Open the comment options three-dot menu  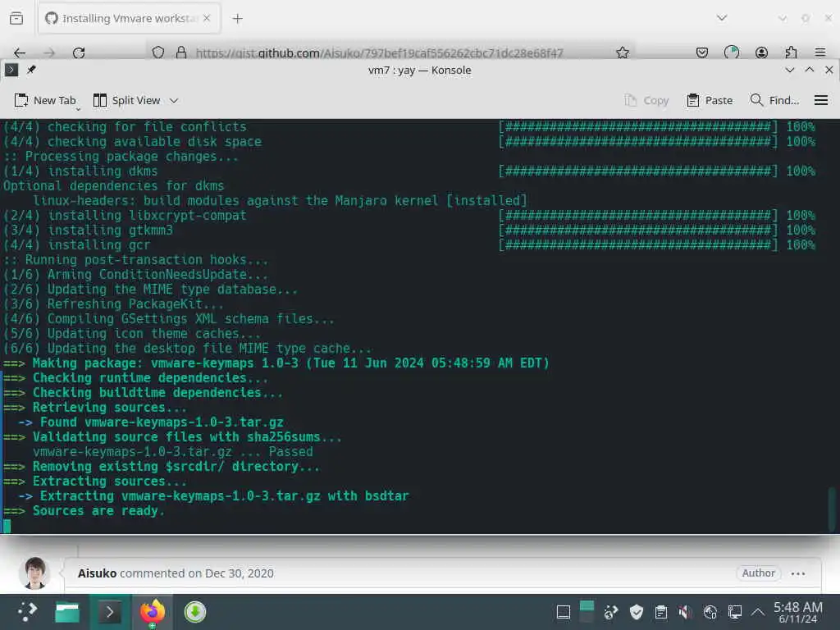point(798,573)
